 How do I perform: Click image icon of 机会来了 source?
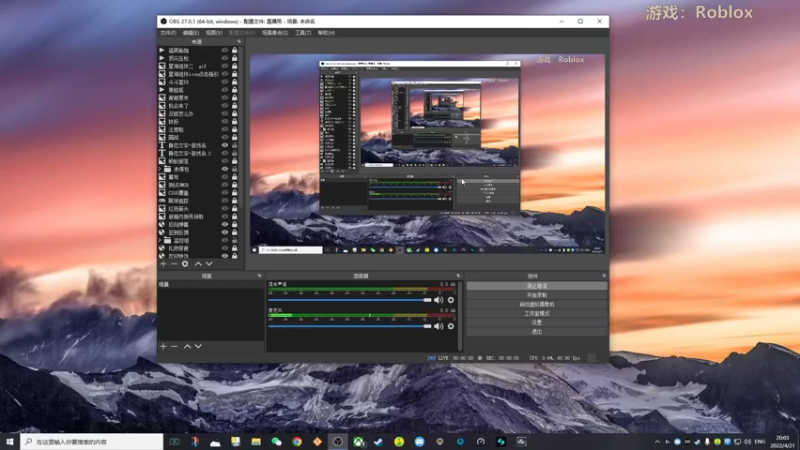(162, 106)
